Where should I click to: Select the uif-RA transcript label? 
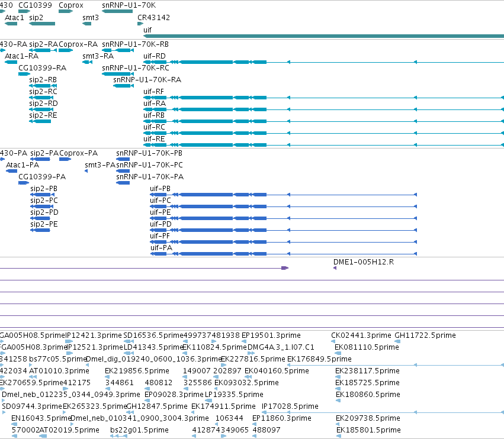point(155,104)
